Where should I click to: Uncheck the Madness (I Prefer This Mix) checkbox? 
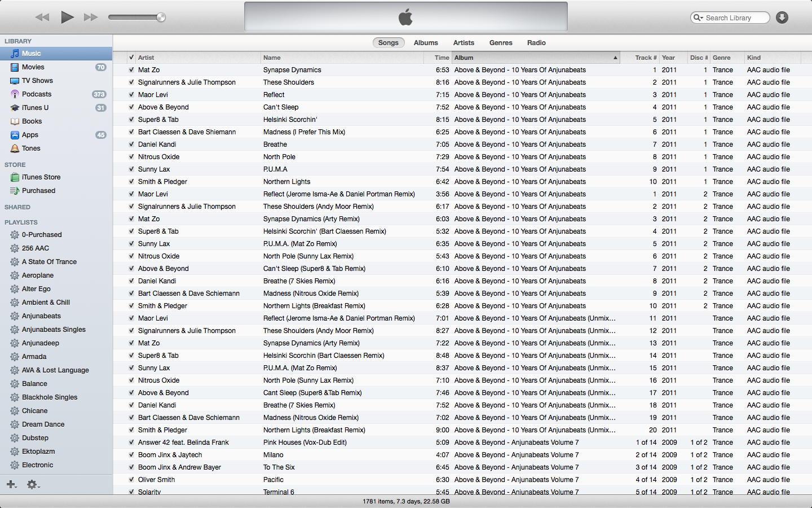click(131, 132)
